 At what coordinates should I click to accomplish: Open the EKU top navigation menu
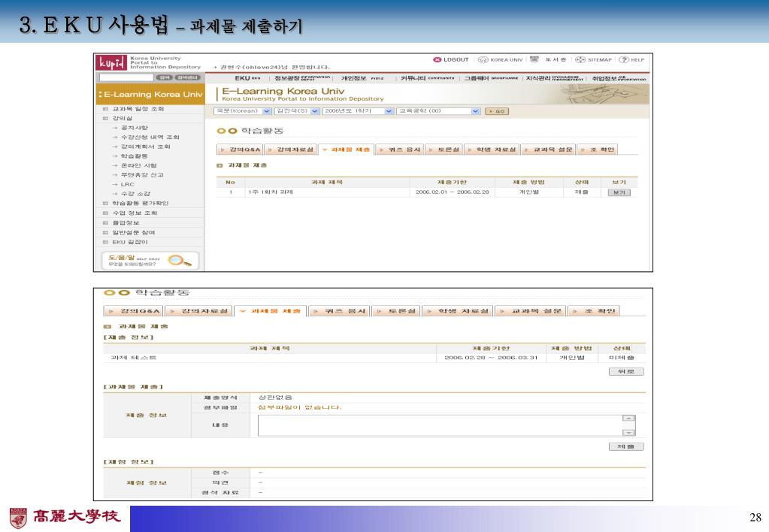point(247,78)
